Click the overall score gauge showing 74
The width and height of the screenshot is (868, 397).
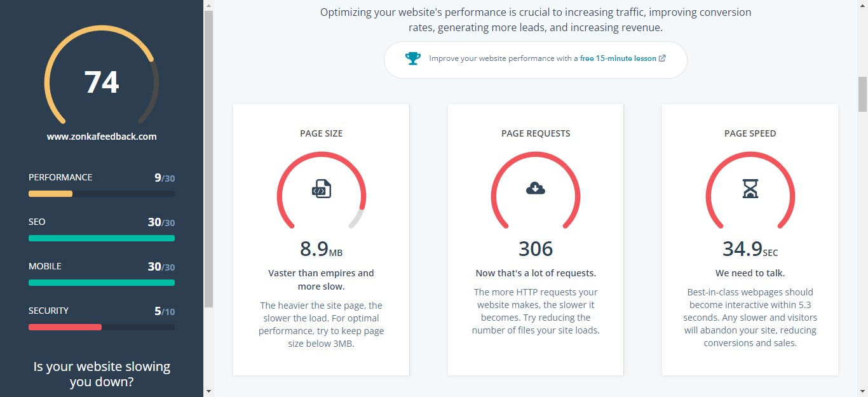pyautogui.click(x=102, y=75)
